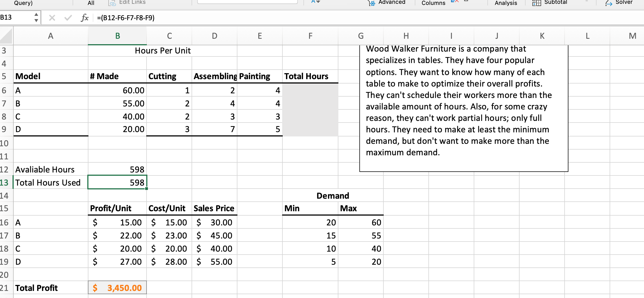
Task: Select the column F header
Action: [310, 36]
